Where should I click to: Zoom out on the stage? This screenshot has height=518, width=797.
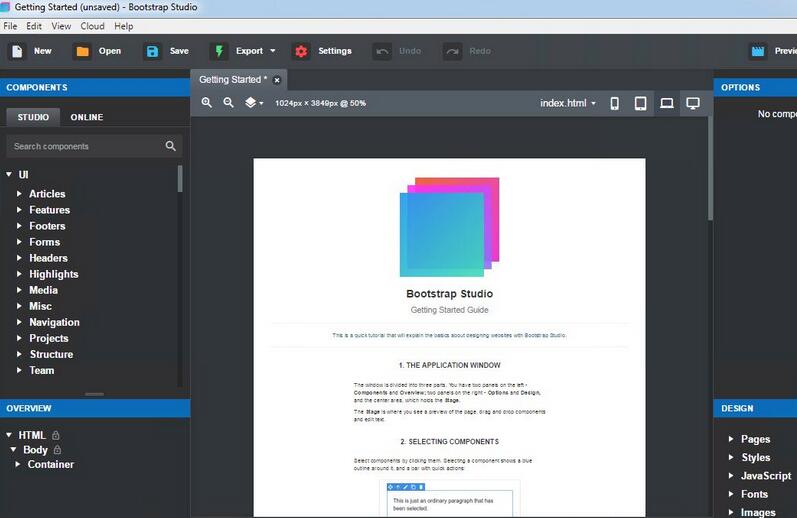(x=229, y=103)
